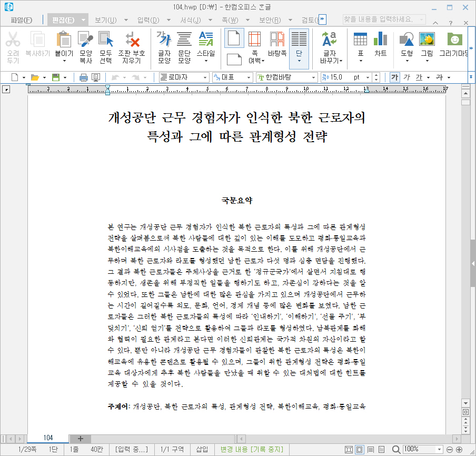
Task: Toggle track changes (변경 내용 [기록 중지])
Action: [x=252, y=449]
